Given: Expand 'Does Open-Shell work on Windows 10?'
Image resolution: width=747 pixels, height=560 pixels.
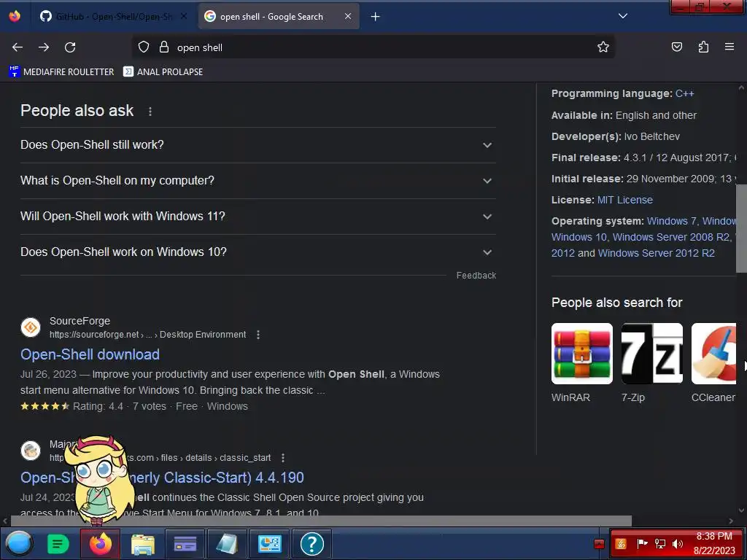Looking at the screenshot, I should tap(258, 252).
